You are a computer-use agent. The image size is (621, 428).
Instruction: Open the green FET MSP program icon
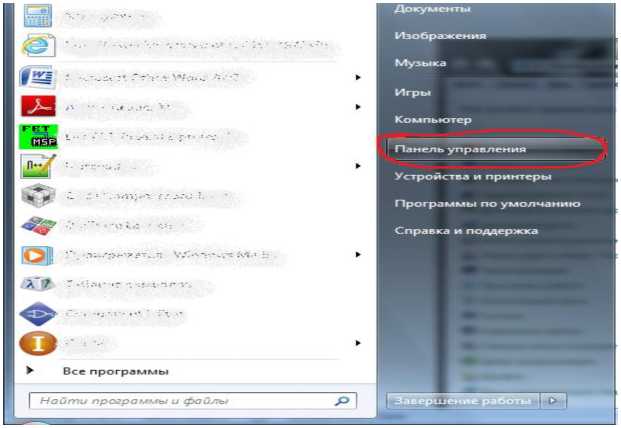pyautogui.click(x=38, y=137)
